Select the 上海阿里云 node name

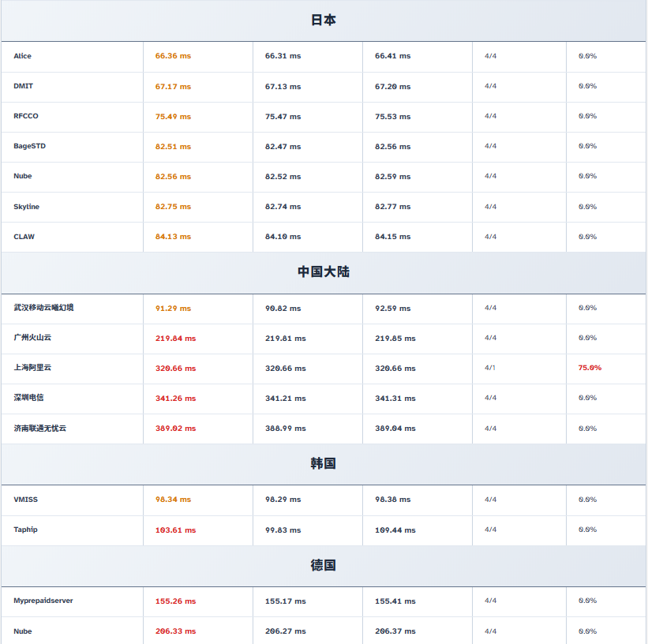[x=32, y=368]
